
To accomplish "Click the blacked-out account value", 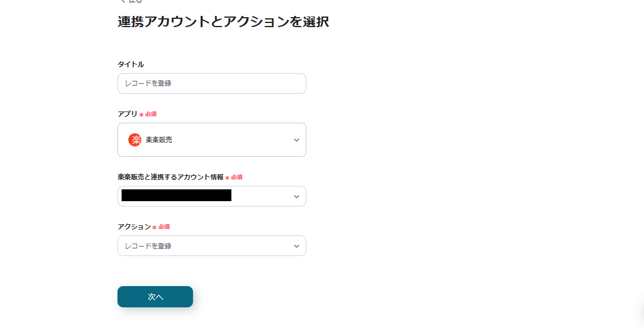I will (x=176, y=196).
